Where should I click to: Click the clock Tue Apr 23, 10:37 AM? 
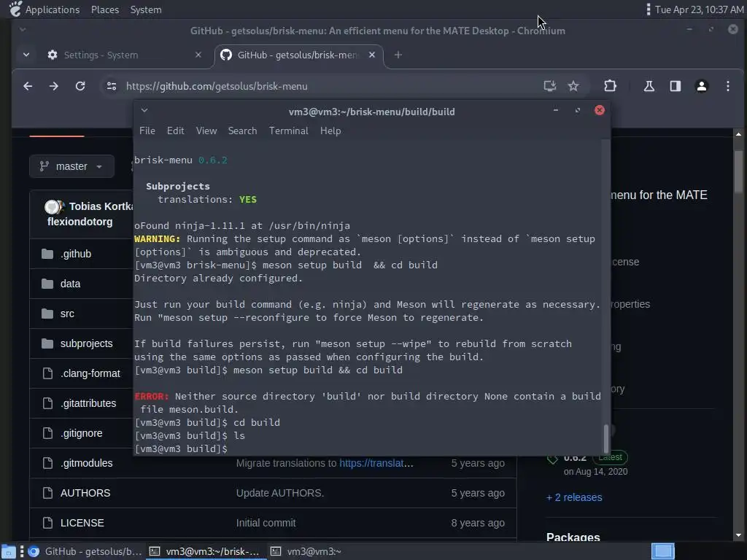coord(699,9)
